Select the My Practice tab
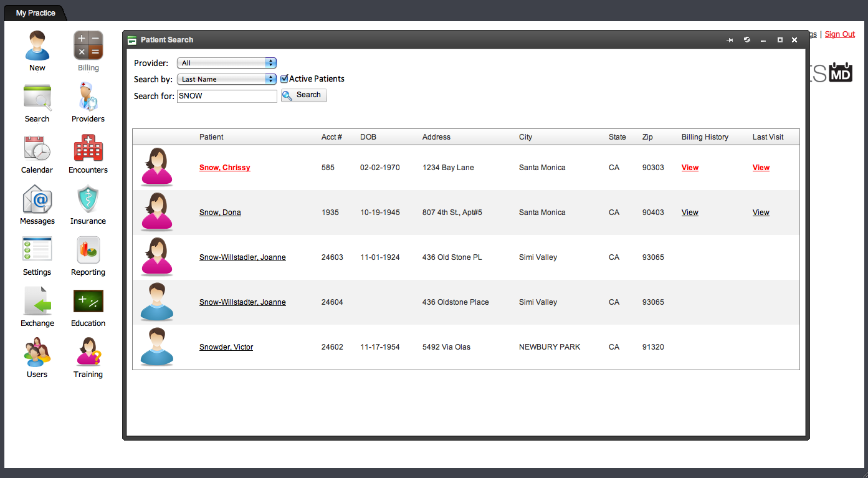Screen dimensions: 868x478 (36, 13)
